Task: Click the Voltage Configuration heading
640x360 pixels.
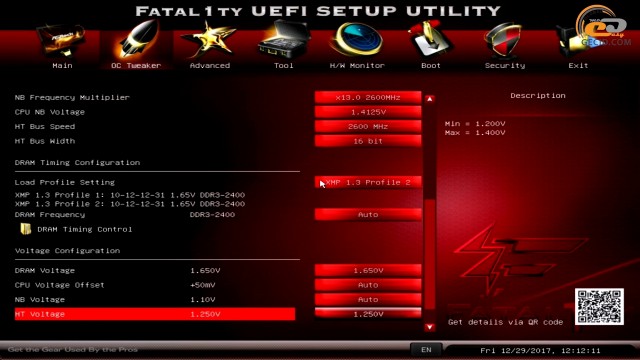Action: tap(67, 251)
